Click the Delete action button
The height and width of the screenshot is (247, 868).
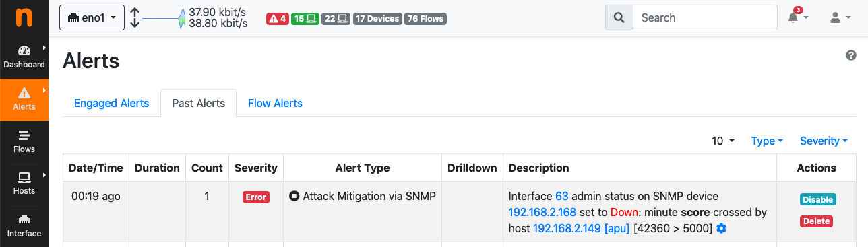point(816,221)
